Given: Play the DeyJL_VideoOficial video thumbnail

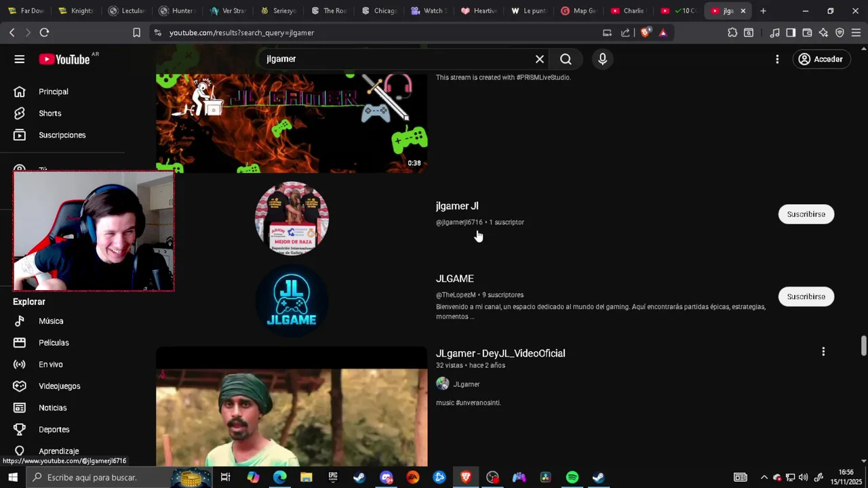Looking at the screenshot, I should point(292,407).
